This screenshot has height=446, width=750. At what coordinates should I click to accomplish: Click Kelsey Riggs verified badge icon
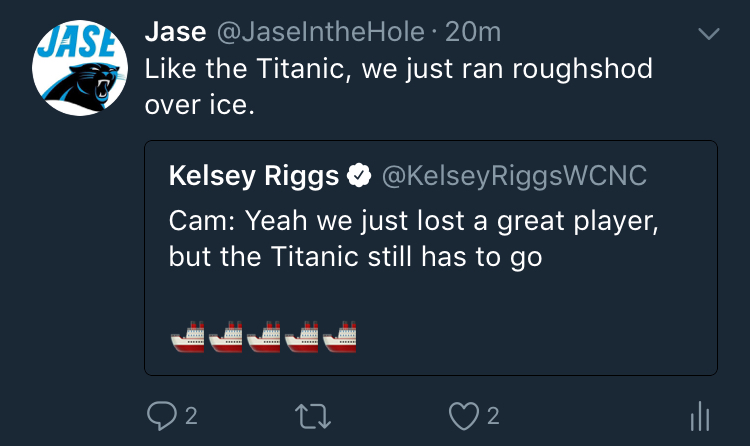click(x=359, y=175)
